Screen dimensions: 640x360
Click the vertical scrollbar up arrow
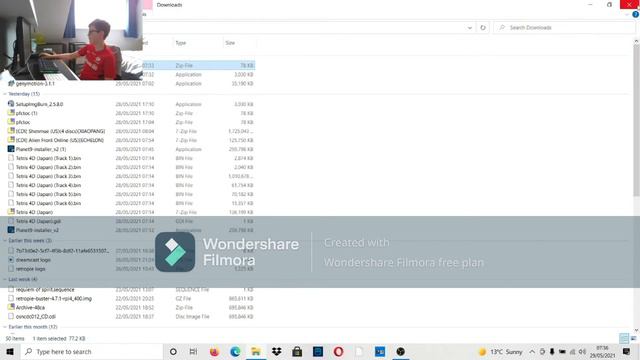(636, 41)
